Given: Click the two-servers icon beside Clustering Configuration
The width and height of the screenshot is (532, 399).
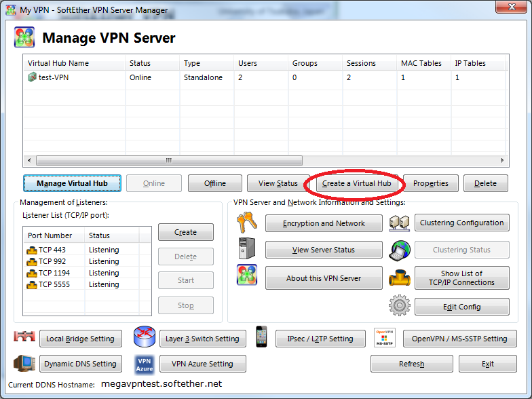Looking at the screenshot, I should tap(399, 223).
